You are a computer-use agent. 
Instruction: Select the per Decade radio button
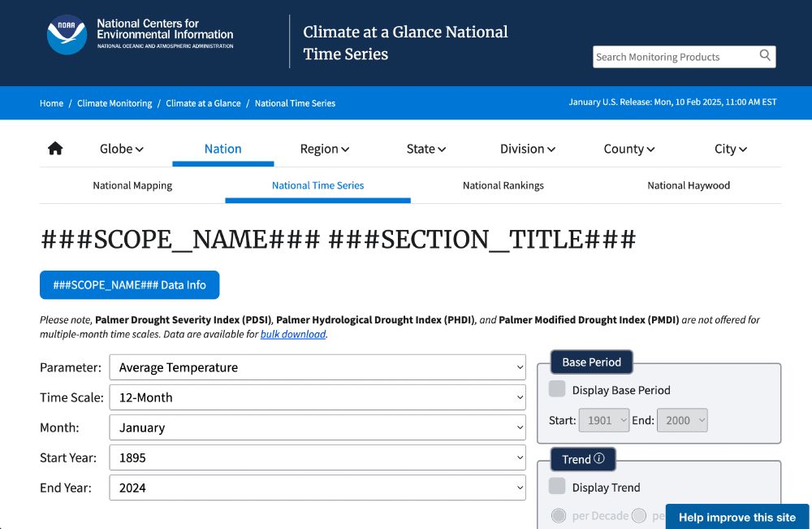[559, 515]
